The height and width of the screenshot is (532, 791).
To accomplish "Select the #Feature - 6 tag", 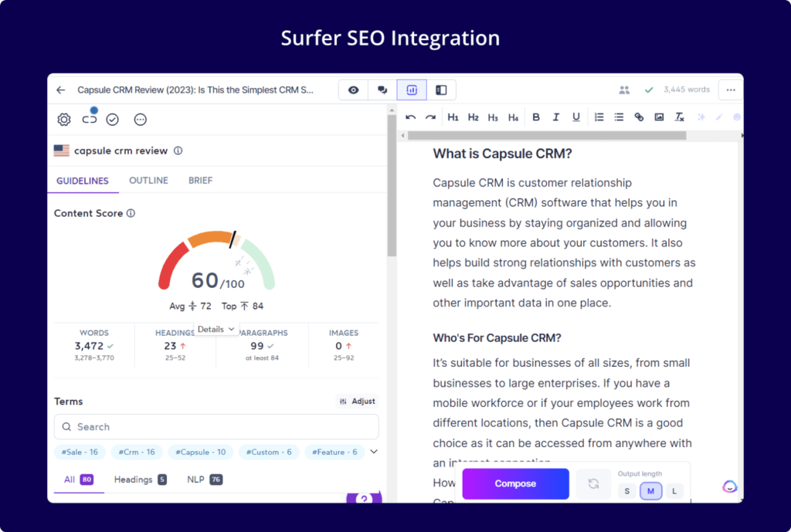I will [x=334, y=452].
